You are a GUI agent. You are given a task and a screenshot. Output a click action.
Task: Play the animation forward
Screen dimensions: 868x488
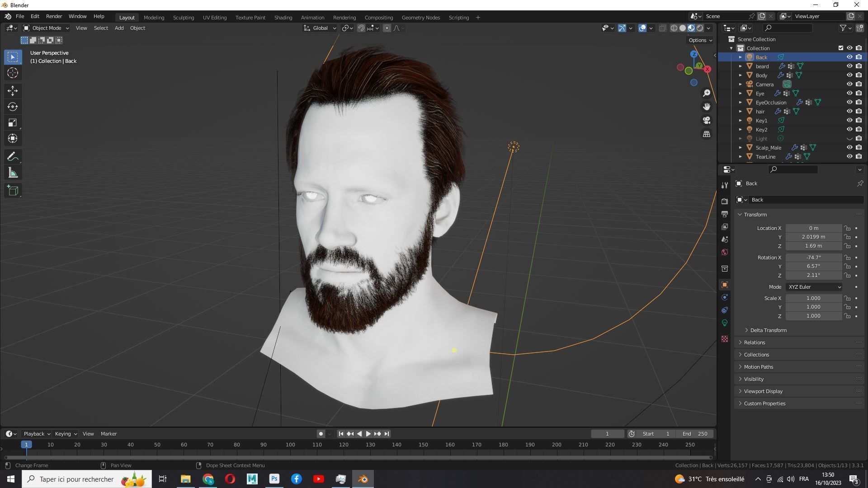pyautogui.click(x=368, y=434)
